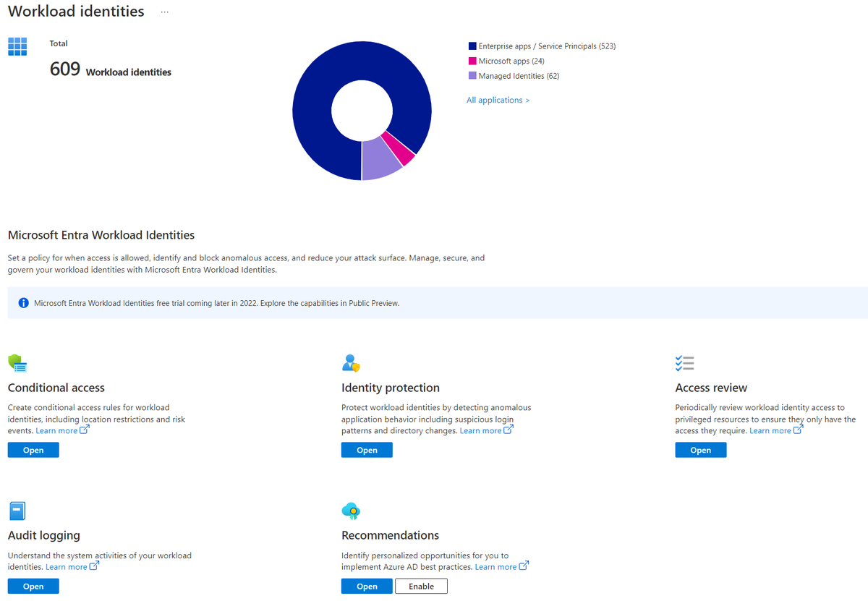Image resolution: width=868 pixels, height=601 pixels.
Task: Click the Managed Identities (62) legend label
Action: click(x=519, y=76)
